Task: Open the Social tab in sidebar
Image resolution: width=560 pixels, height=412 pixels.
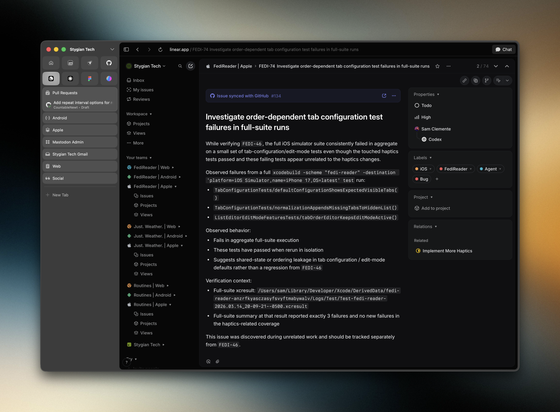Action: click(x=80, y=178)
